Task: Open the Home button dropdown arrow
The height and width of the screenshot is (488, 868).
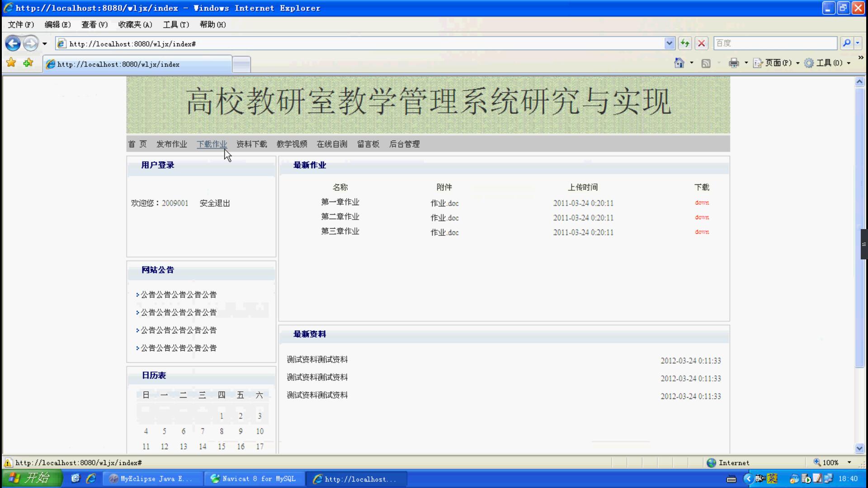Action: (x=692, y=63)
